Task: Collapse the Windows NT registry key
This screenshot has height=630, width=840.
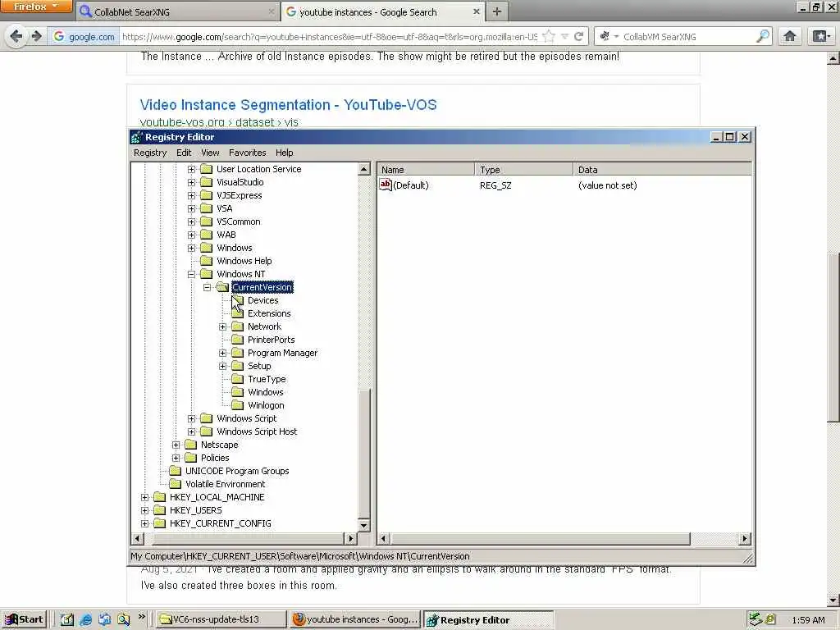Action: click(x=191, y=274)
